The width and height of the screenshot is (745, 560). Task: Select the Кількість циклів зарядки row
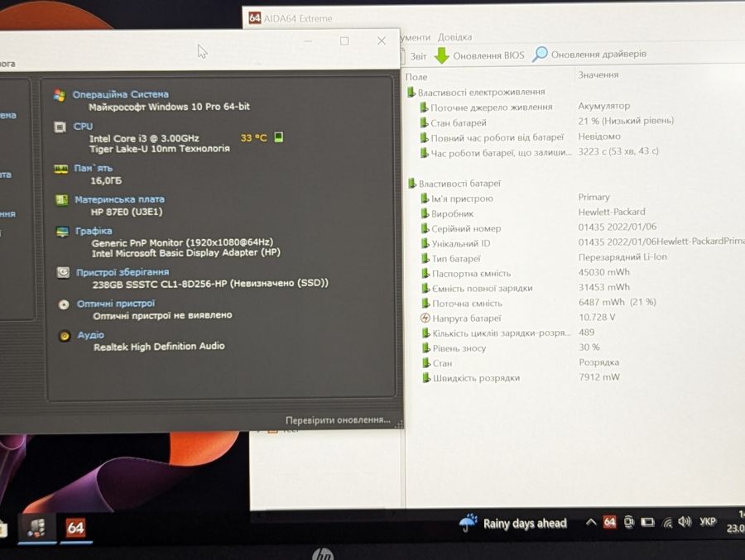click(508, 333)
